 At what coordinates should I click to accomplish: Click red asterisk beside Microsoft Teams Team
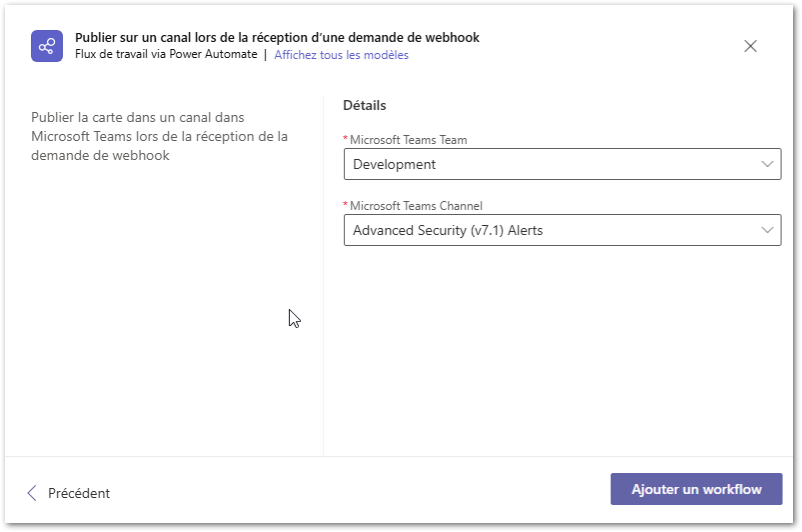click(x=346, y=140)
